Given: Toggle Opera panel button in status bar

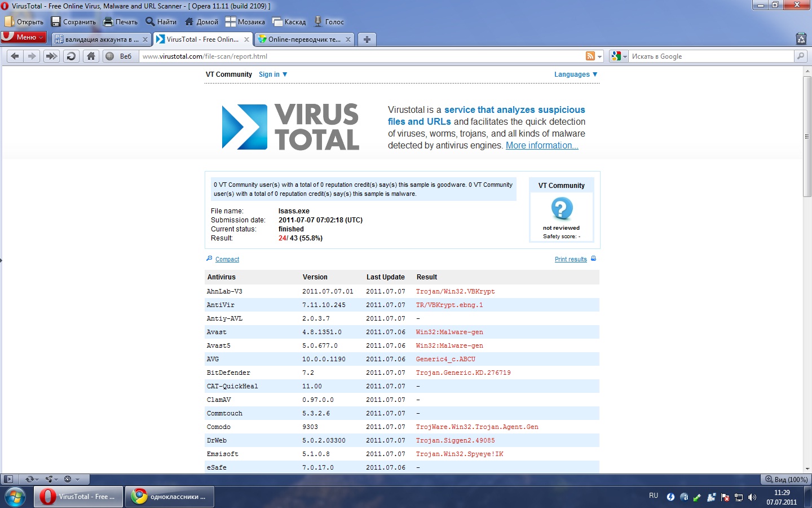Looking at the screenshot, I should coord(8,479).
